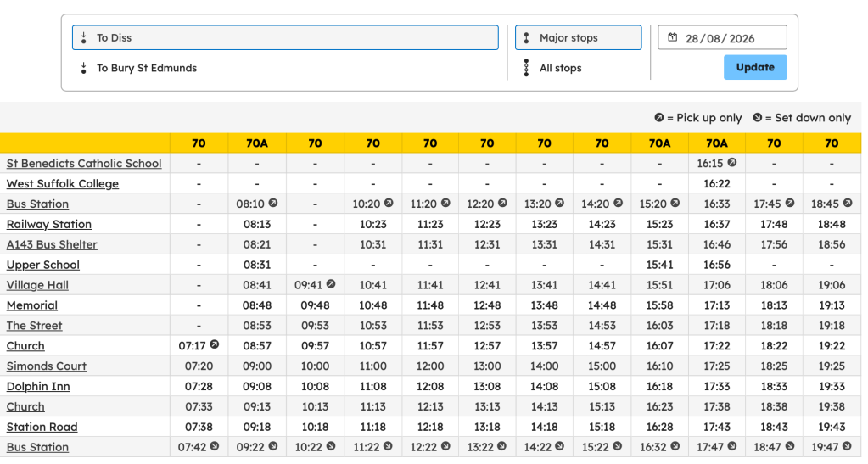Image resolution: width=868 pixels, height=464 pixels.
Task: Click pick-up icon beside 15:20 time
Action: [x=675, y=204]
